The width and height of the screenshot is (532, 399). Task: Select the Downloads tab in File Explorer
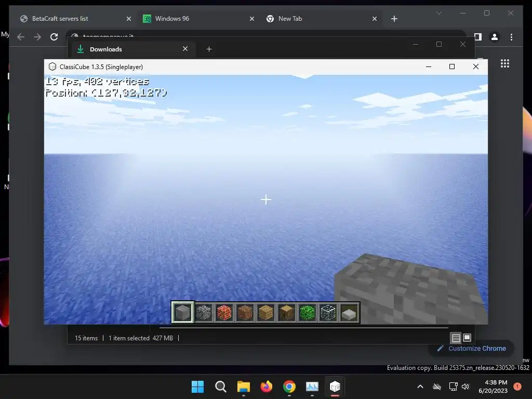134,49
